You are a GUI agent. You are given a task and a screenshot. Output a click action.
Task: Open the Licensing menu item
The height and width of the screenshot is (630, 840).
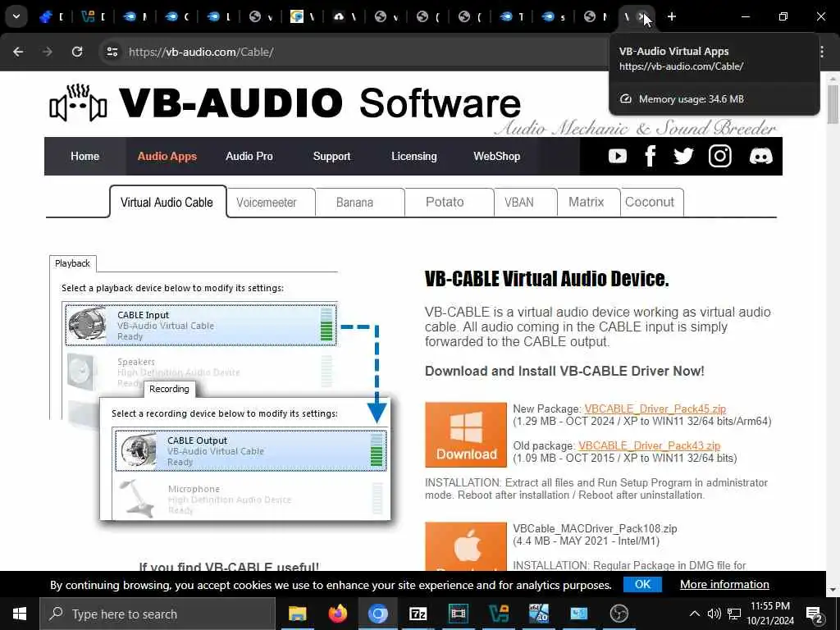coord(413,156)
